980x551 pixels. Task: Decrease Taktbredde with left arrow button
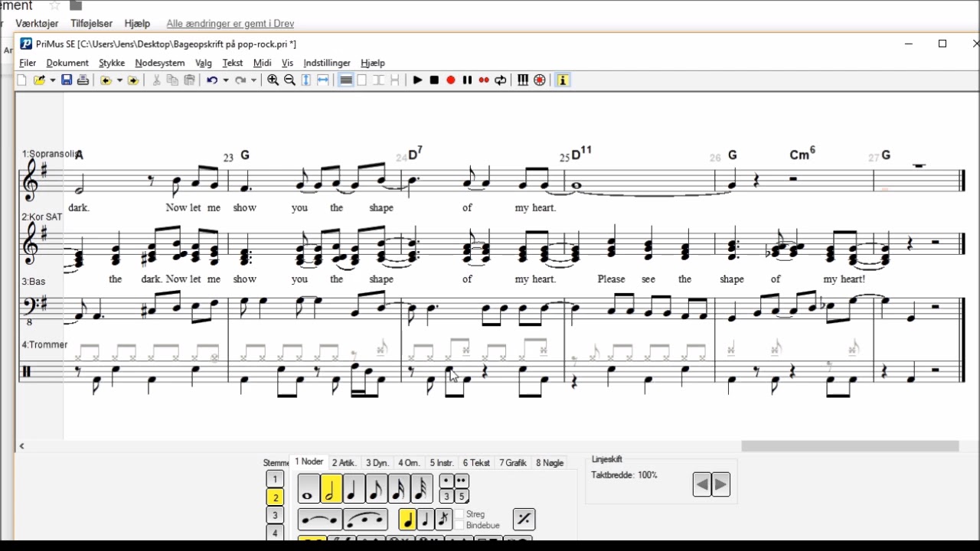702,484
